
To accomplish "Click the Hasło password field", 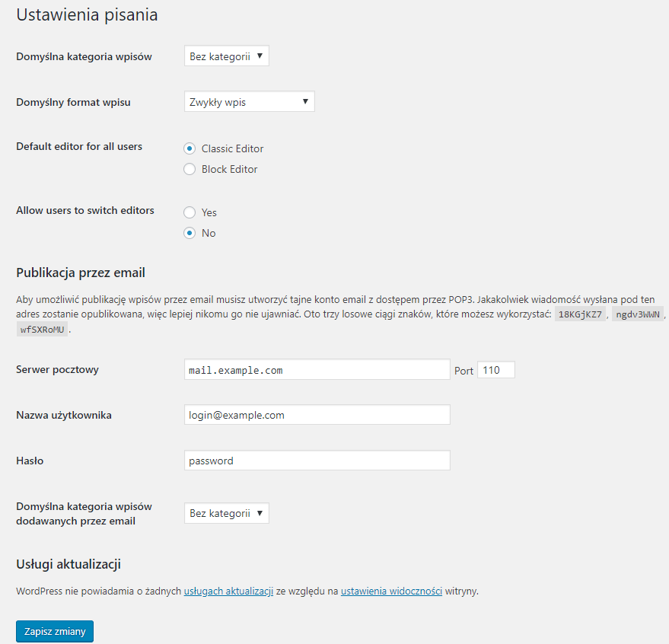I will point(317,461).
